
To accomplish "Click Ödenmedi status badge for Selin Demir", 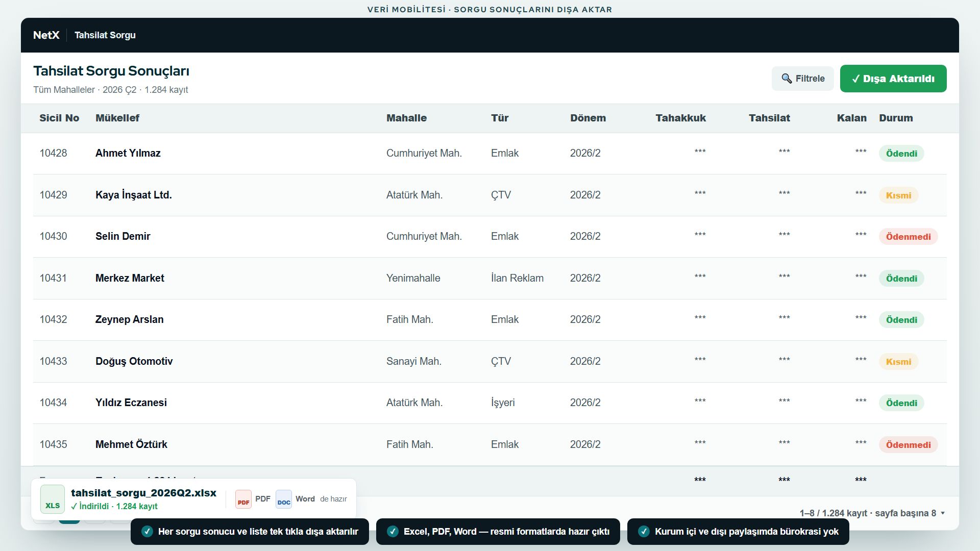I will [x=908, y=237].
